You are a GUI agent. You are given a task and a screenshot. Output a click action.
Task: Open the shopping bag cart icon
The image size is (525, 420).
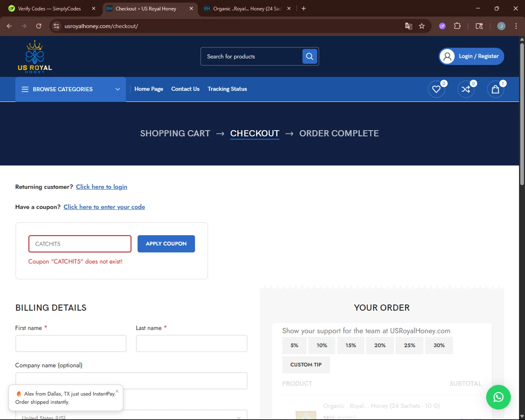pos(495,89)
